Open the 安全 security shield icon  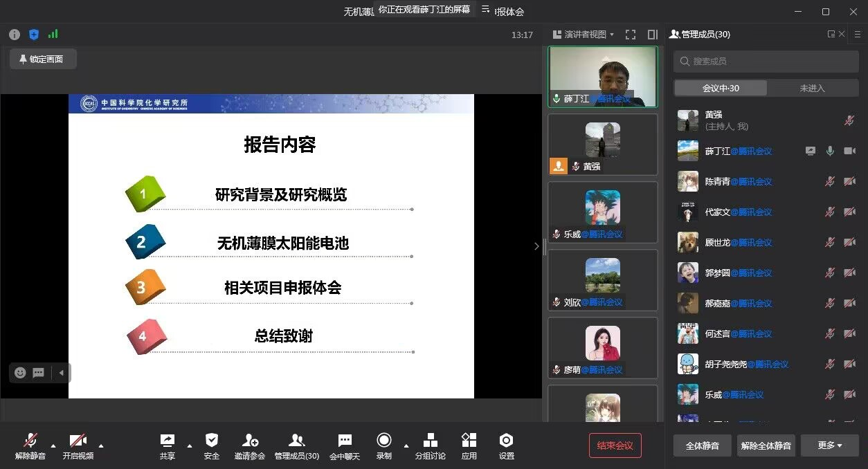click(x=212, y=441)
